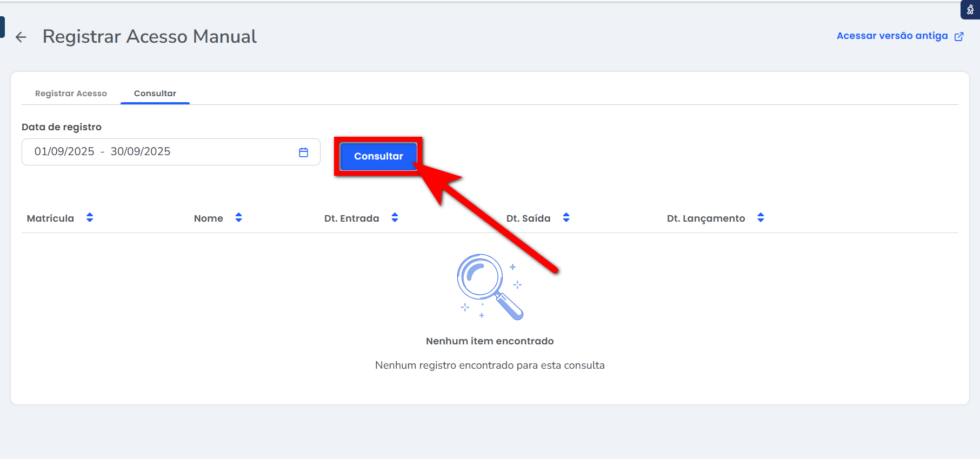Follow the Acessar versão antiga link
This screenshot has width=980, height=459.
(892, 36)
